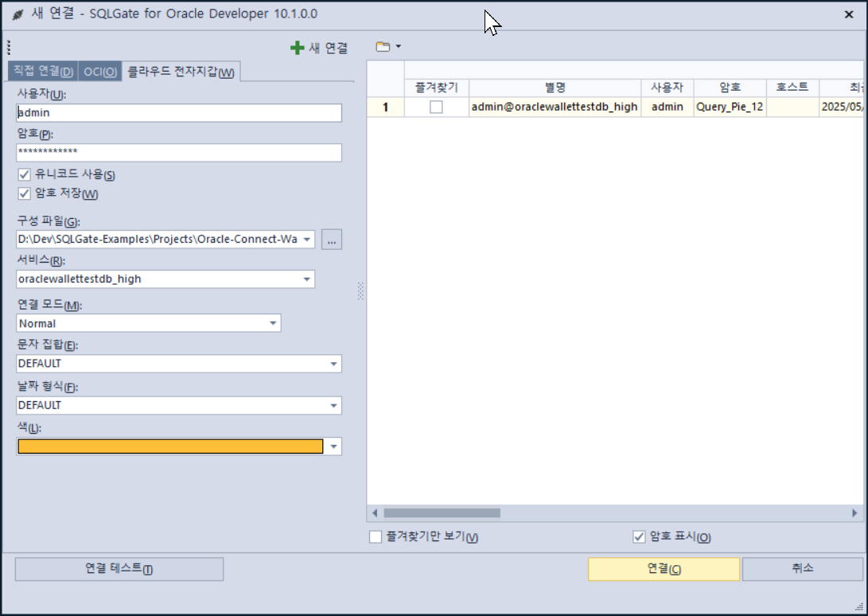The image size is (868, 616).
Task: Close the New Connection dialog
Action: (x=849, y=14)
